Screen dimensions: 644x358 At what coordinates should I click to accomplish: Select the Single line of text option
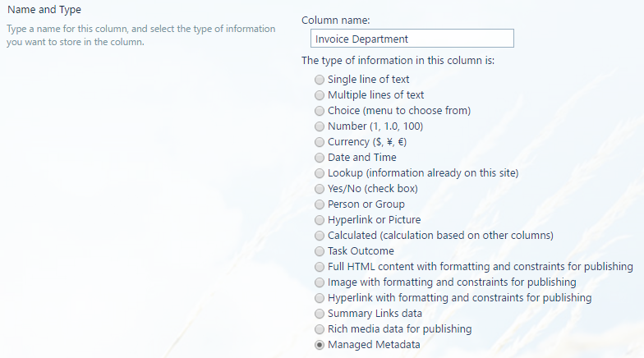320,80
